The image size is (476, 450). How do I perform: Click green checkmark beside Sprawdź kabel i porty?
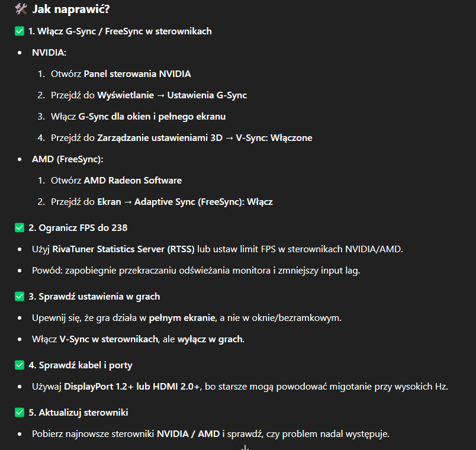click(x=20, y=365)
